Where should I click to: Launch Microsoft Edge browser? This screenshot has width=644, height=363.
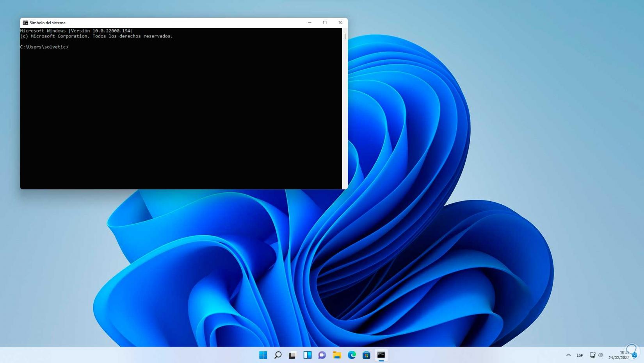point(352,355)
